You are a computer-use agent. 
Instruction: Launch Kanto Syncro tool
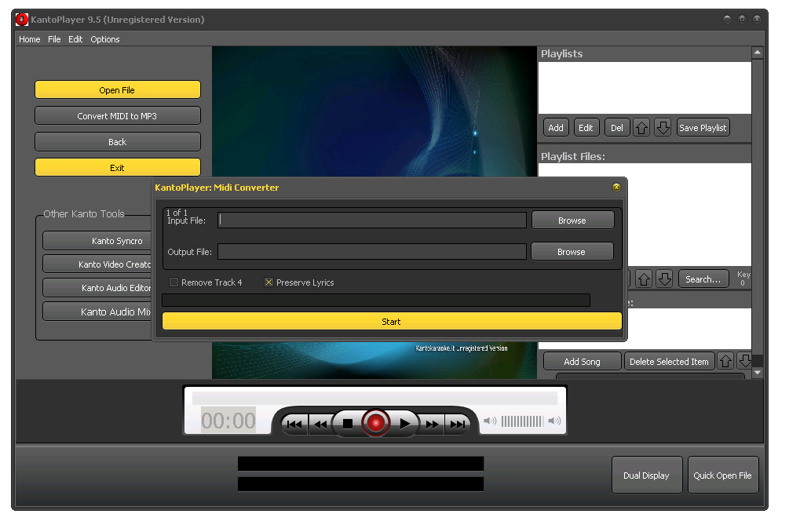coord(97,241)
